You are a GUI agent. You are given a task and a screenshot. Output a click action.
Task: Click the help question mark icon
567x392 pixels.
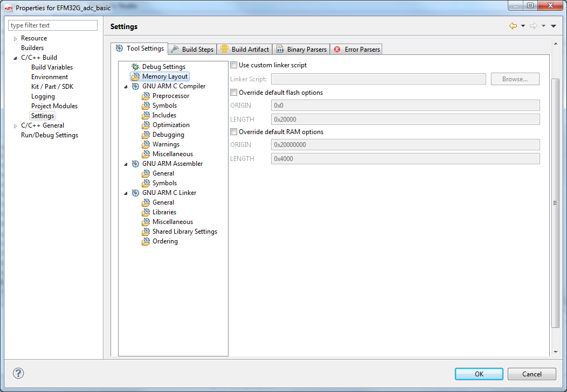pos(18,373)
